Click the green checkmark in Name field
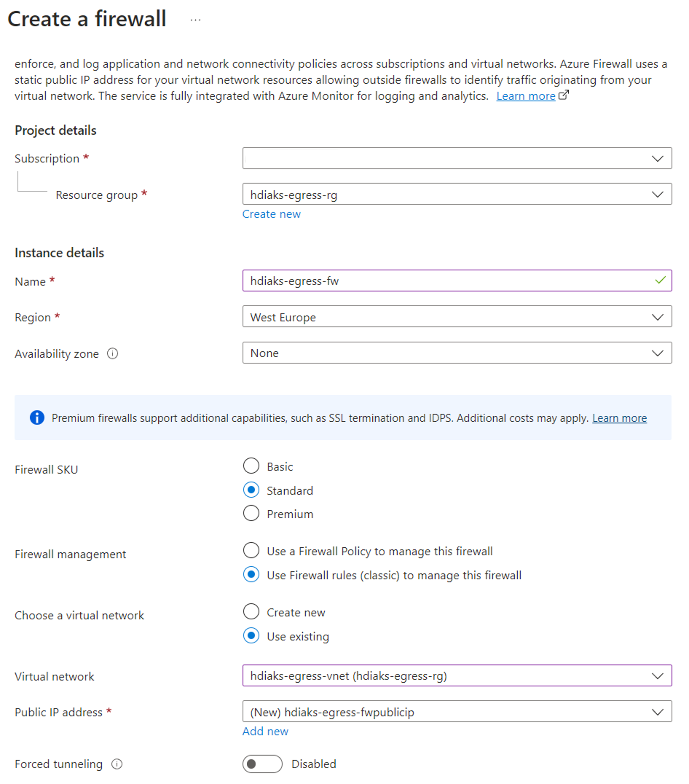Viewport: 689px width, 784px height. click(x=660, y=280)
